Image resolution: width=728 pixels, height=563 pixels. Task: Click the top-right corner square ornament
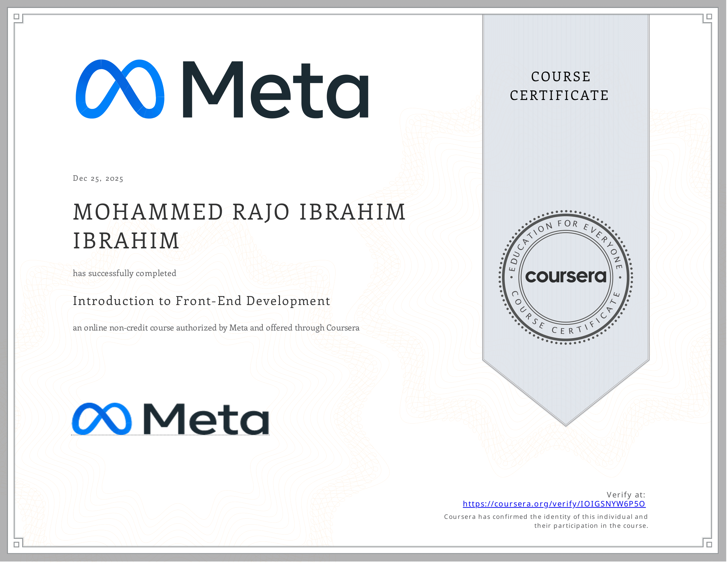point(709,17)
